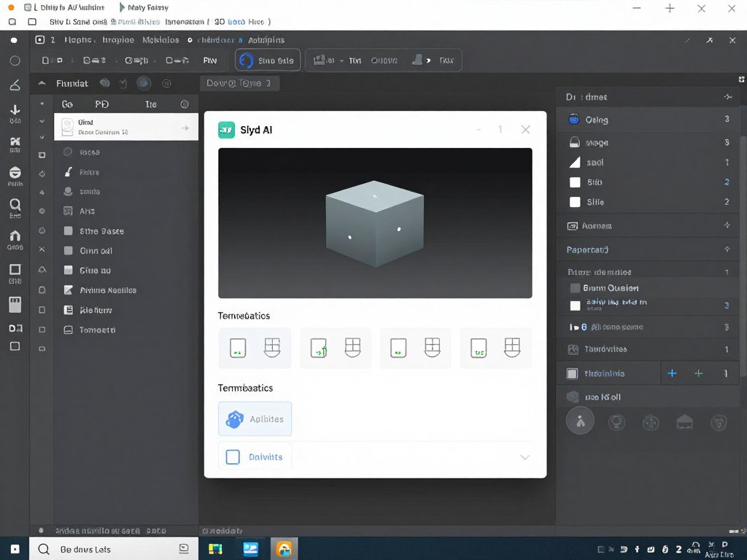Click the Sino 6ile toolbar button
Screen dimensions: 747x560
[x=268, y=61]
